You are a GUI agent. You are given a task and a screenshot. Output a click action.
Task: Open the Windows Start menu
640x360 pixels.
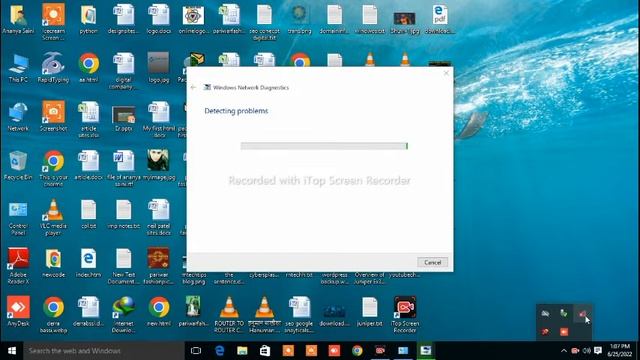(12, 351)
